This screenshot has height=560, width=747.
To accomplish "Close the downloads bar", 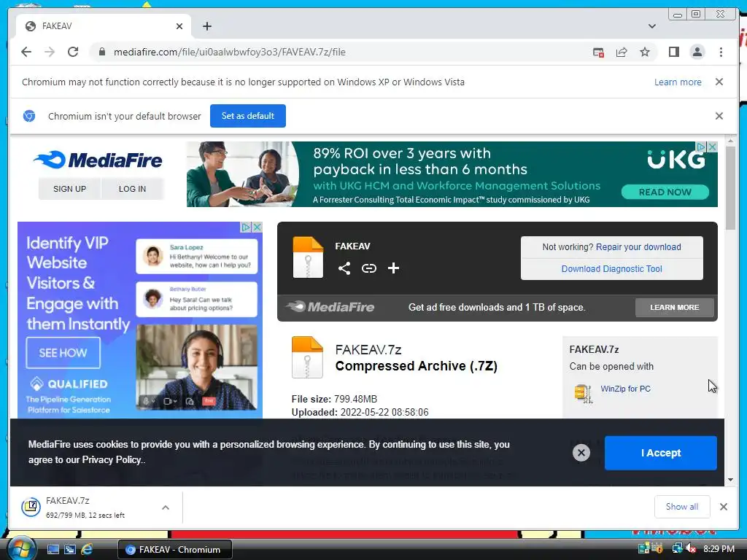I will pos(724,507).
